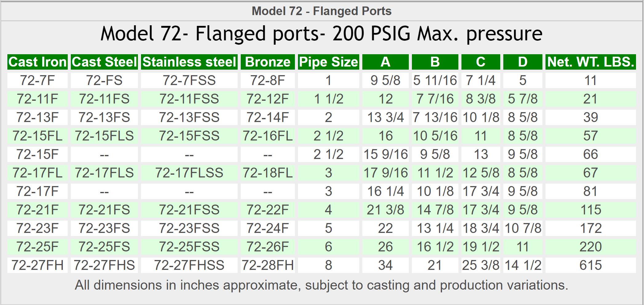Click cast steel model 72-11FS cell
Image resolution: width=644 pixels, height=305 pixels.
coord(104,99)
